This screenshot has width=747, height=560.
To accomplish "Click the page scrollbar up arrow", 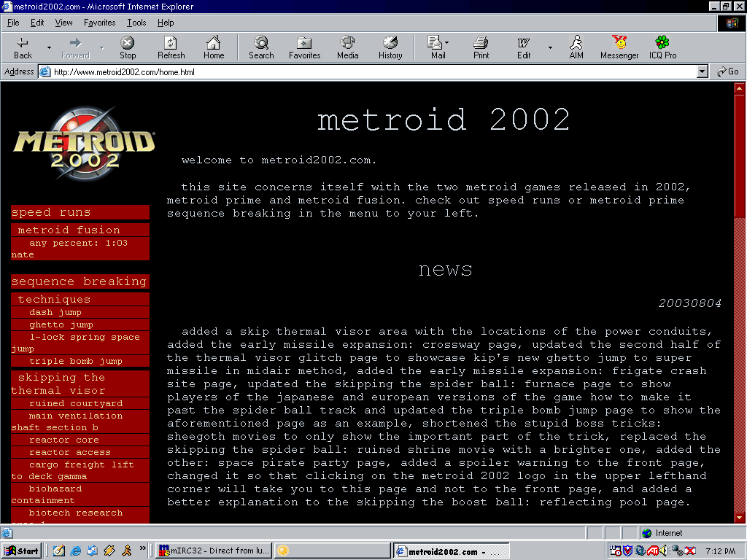I will [x=740, y=87].
